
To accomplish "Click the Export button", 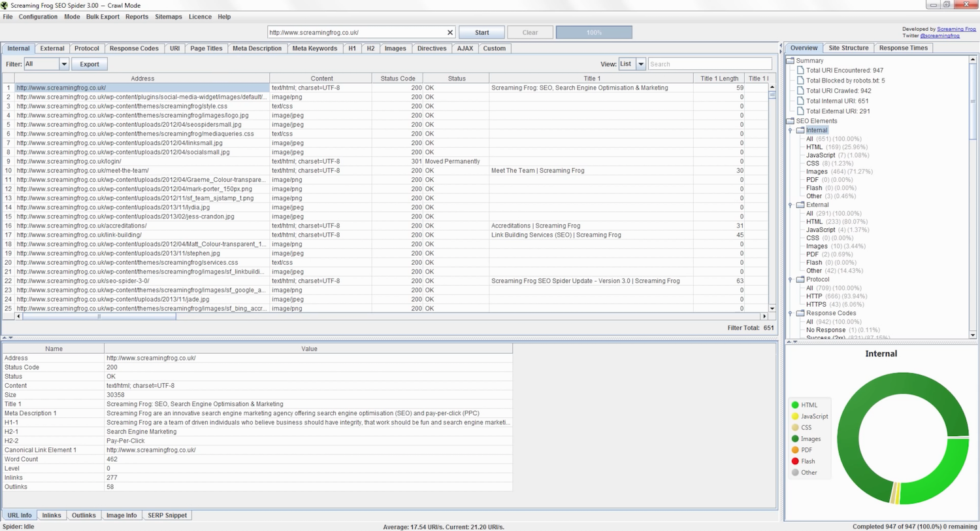I will tap(90, 64).
